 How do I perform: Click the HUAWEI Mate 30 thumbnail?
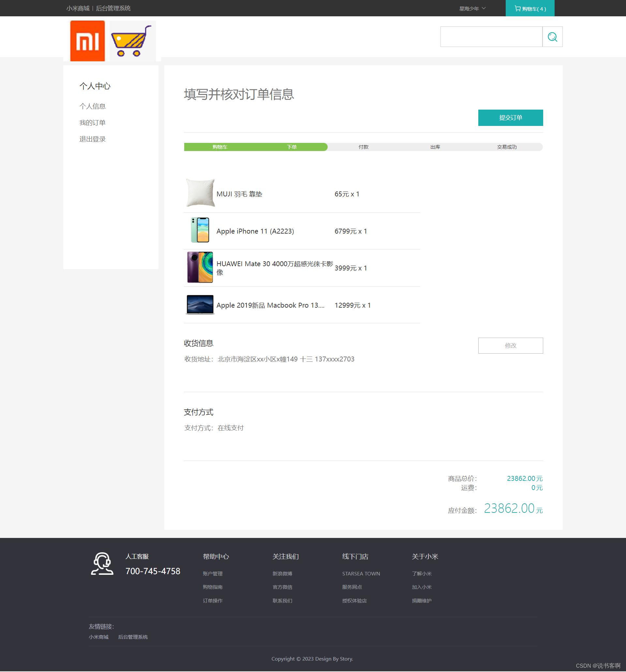click(x=200, y=267)
